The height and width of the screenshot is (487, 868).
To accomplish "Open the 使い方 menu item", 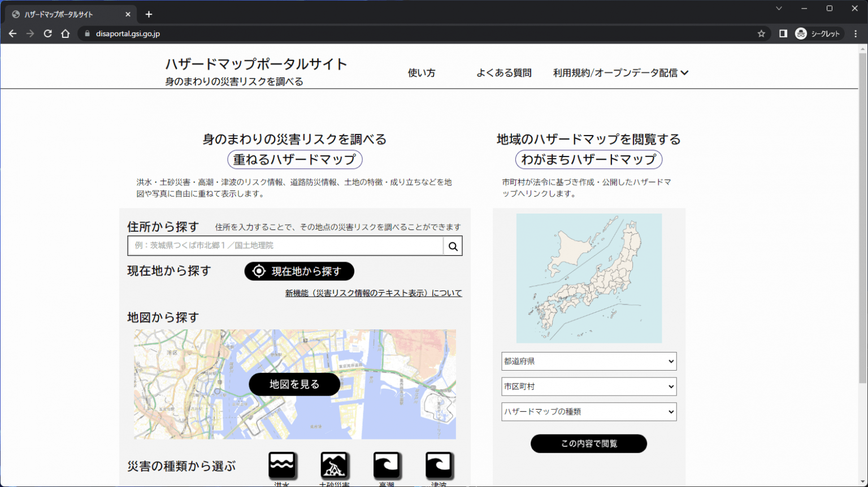I will click(x=422, y=73).
